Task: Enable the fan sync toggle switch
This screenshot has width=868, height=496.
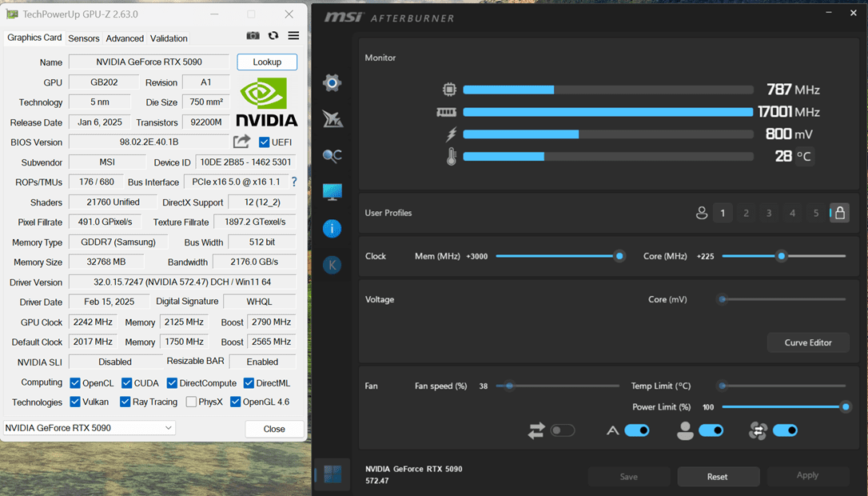Action: click(563, 430)
